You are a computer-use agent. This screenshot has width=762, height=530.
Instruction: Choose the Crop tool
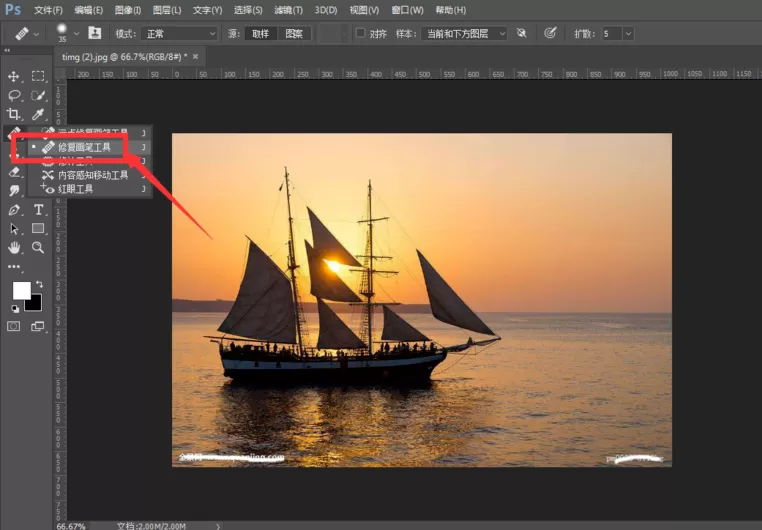tap(14, 114)
